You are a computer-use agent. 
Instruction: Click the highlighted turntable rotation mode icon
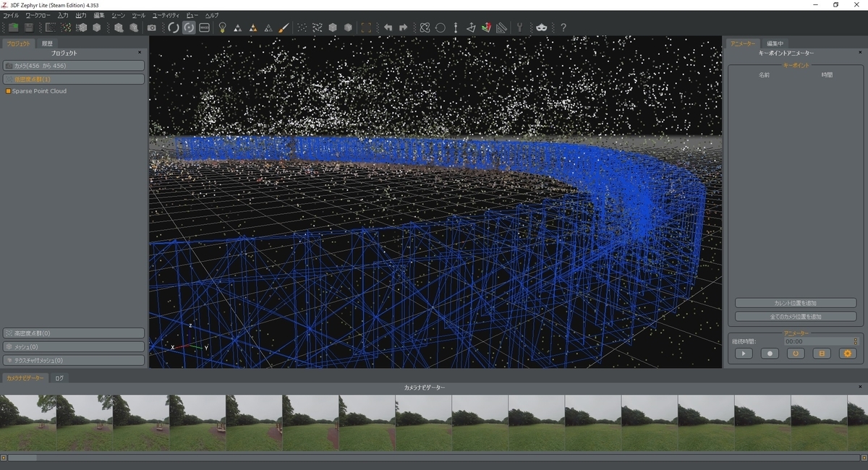tap(189, 27)
